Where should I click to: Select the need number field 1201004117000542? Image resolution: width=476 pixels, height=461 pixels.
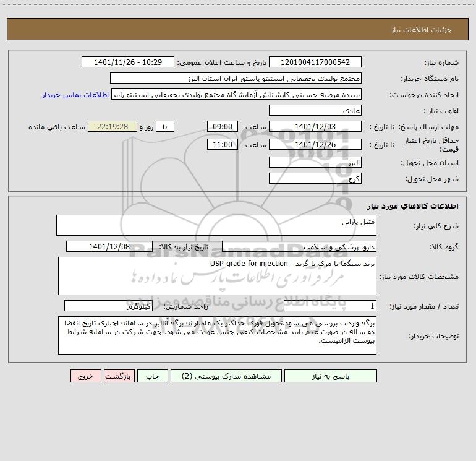pos(315,62)
